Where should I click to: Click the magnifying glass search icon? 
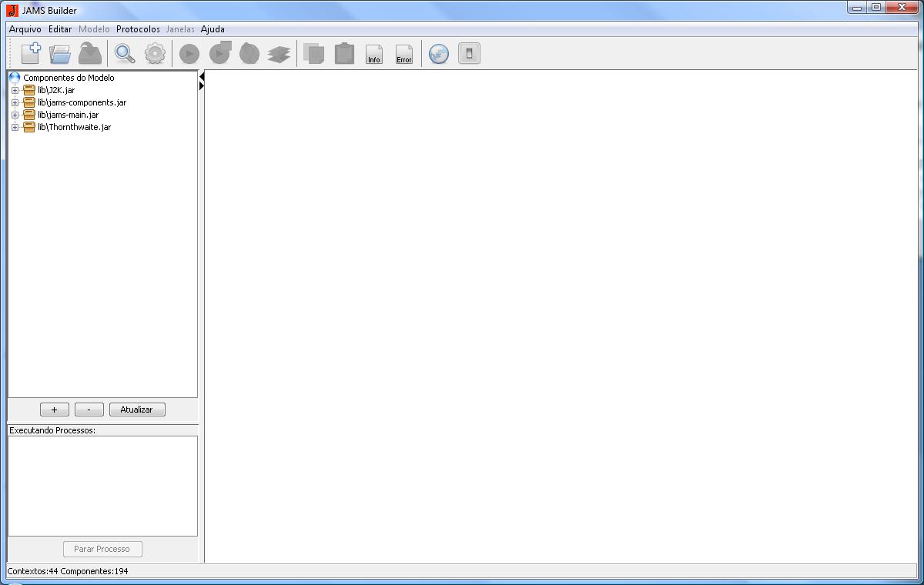[124, 53]
